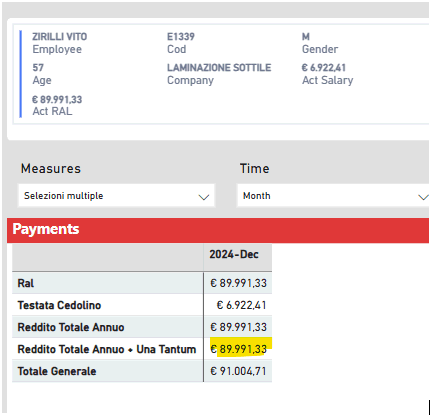This screenshot has height=415, width=441.
Task: Click the Age value 57
Action: pyautogui.click(x=38, y=68)
